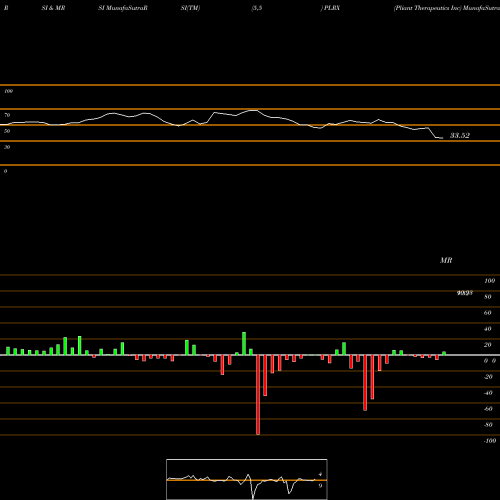Click the '(Pliant Therapeutics Inc)' title text

pyautogui.click(x=427, y=8)
